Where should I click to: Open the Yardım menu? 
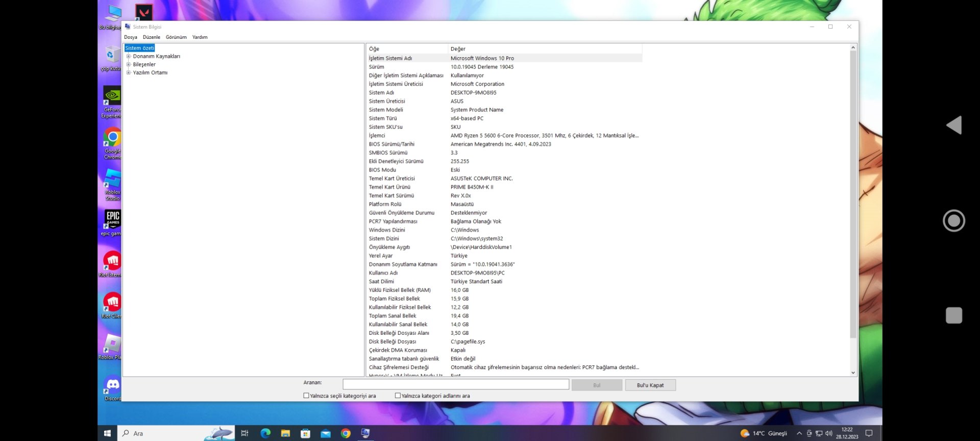point(200,37)
